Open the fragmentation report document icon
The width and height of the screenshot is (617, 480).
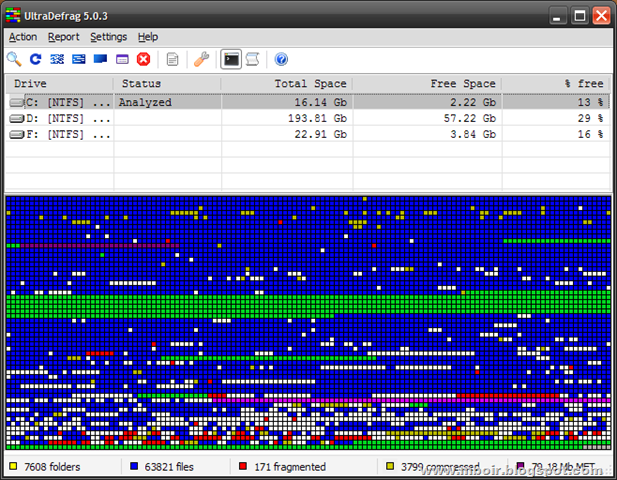pos(172,59)
